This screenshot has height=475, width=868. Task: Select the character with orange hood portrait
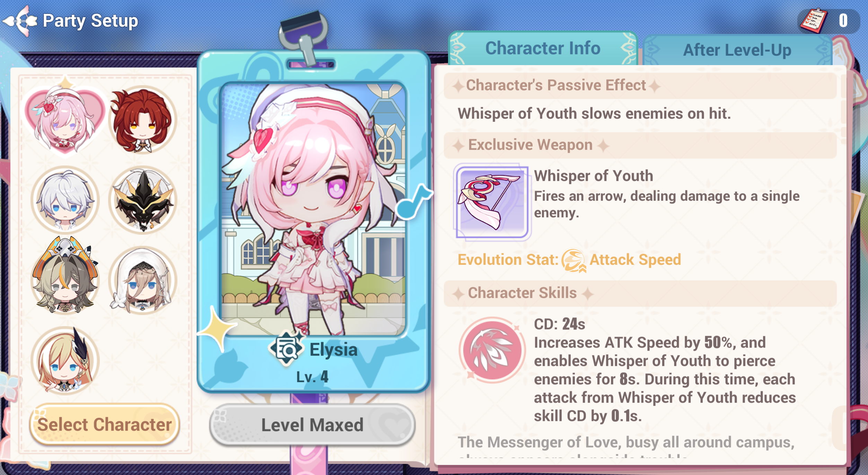65,276
